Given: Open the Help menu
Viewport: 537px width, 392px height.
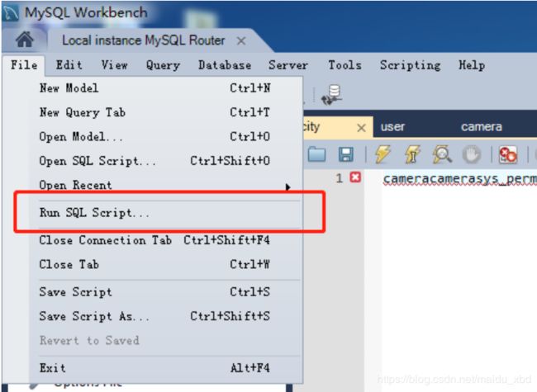Looking at the screenshot, I should click(x=472, y=65).
